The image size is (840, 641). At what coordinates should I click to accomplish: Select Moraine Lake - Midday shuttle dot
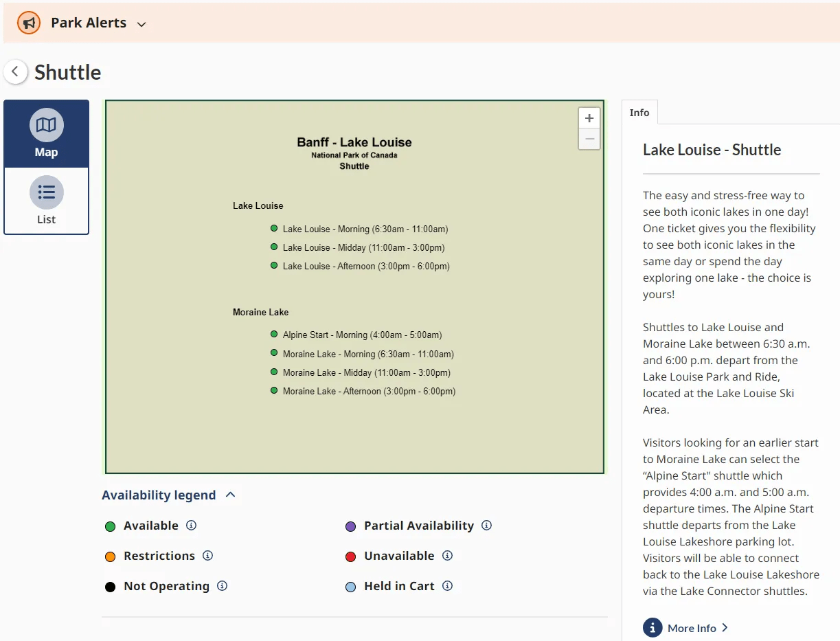tap(274, 372)
